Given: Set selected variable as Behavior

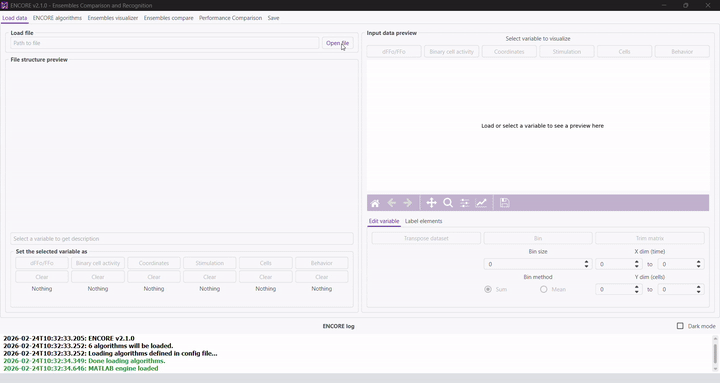Looking at the screenshot, I should point(321,263).
